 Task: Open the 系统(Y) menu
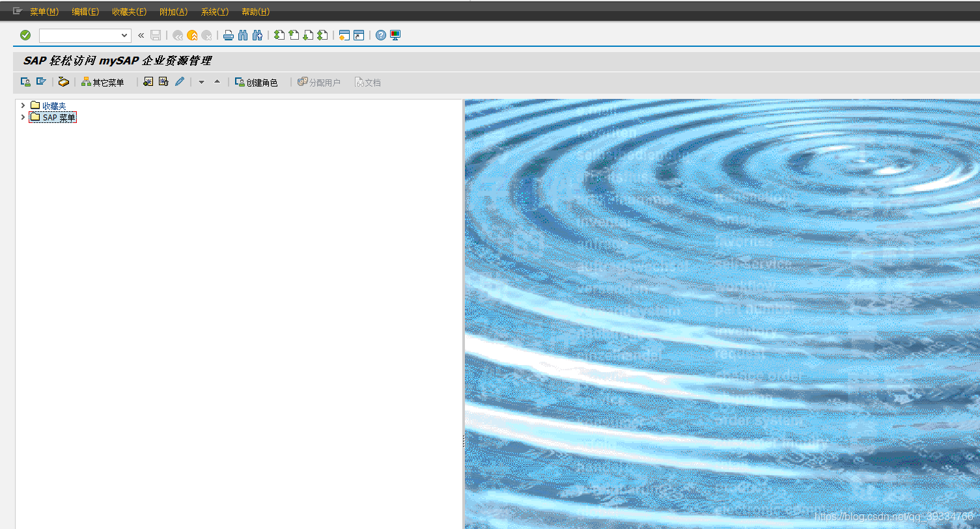[215, 12]
